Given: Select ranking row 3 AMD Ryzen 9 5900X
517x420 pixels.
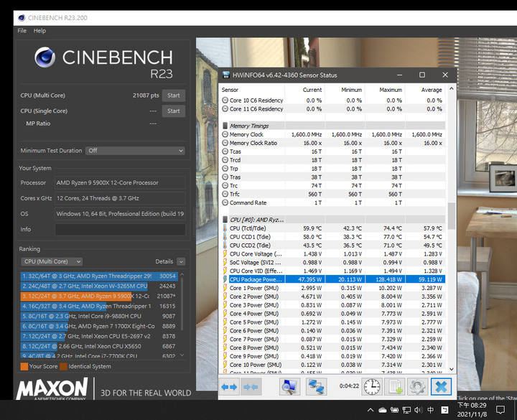Looking at the screenshot, I should 99,296.
